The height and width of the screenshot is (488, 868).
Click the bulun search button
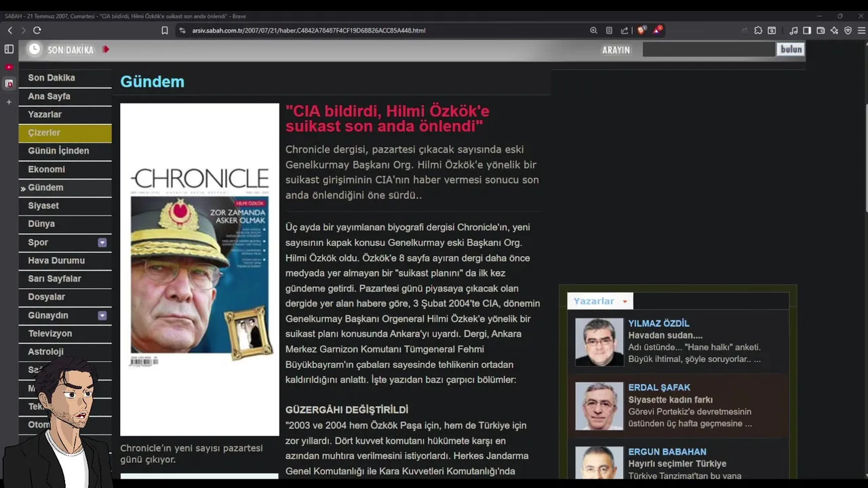click(x=791, y=49)
